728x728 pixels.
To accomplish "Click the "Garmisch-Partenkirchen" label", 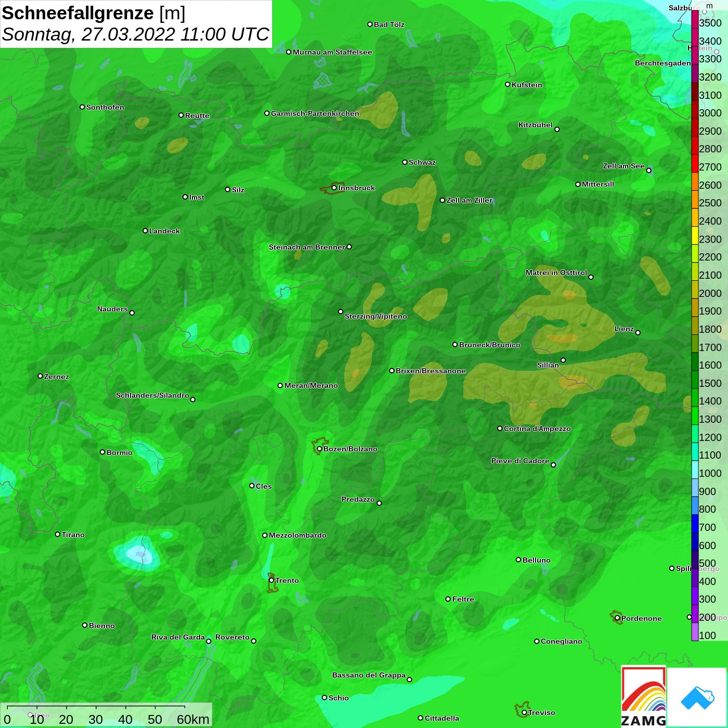I will coord(315,113).
